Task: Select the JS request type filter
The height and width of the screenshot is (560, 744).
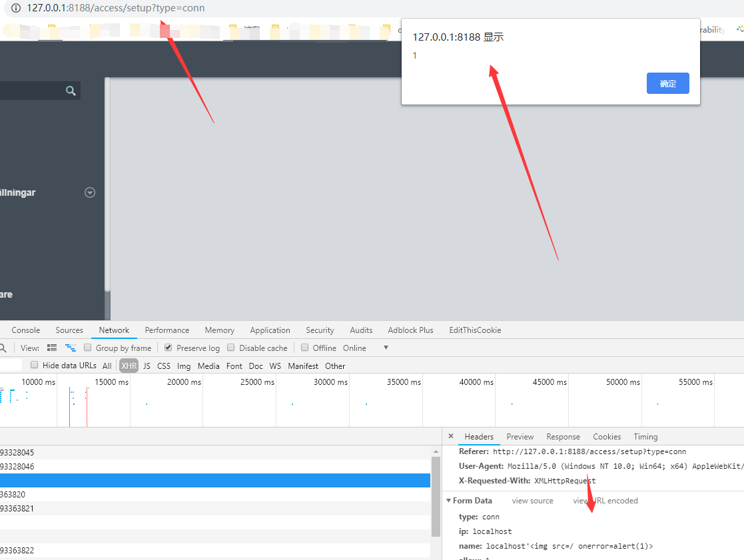Action: pyautogui.click(x=147, y=366)
